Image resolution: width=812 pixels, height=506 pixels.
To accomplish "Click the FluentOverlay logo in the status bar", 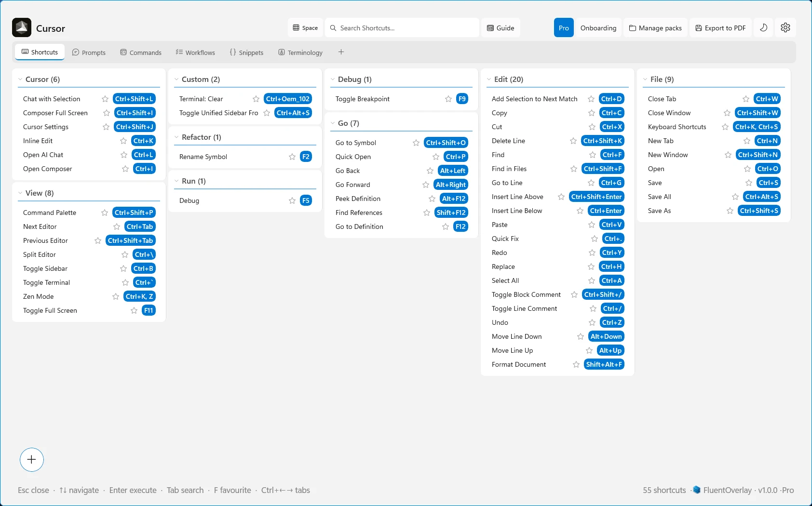I will (x=696, y=490).
